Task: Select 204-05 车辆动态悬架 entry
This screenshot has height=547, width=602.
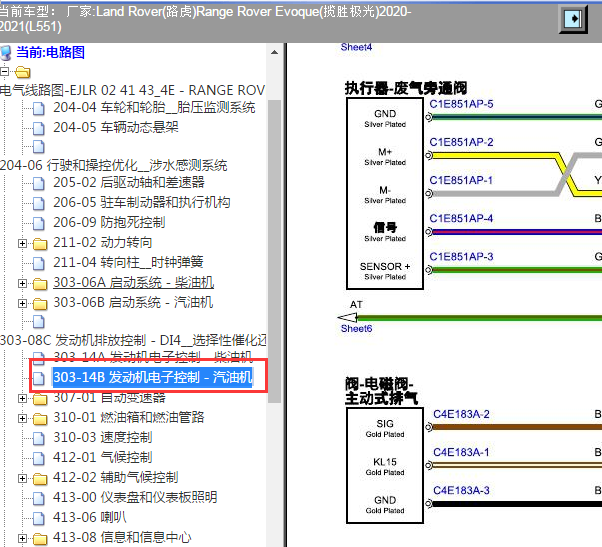Action: pos(116,127)
